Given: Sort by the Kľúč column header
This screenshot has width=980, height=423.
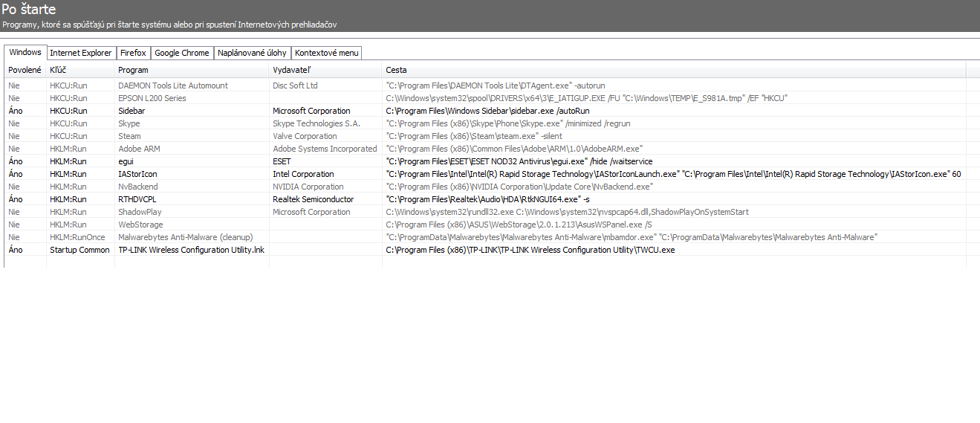Looking at the screenshot, I should (80, 70).
